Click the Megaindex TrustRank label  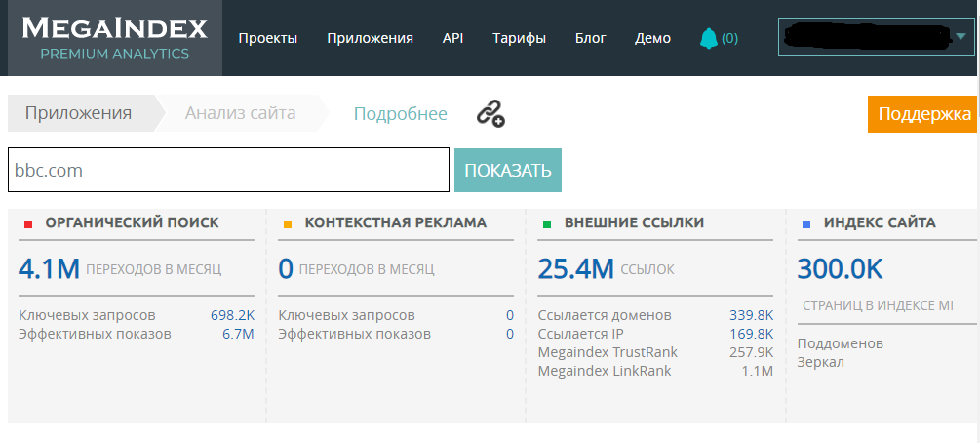608,352
